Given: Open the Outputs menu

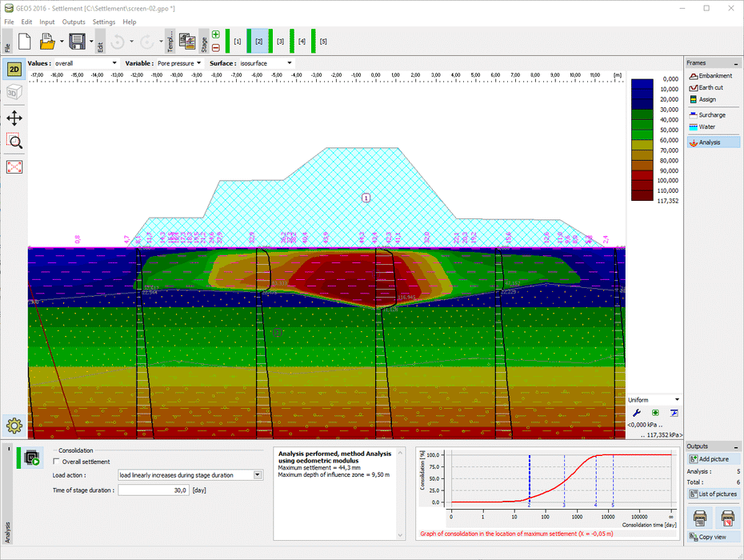Looking at the screenshot, I should click(74, 22).
